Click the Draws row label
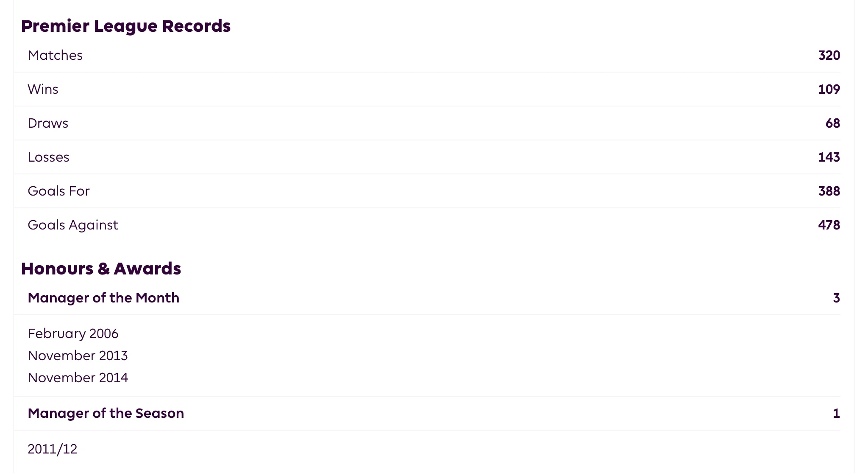This screenshot has width=868, height=473. [x=48, y=123]
